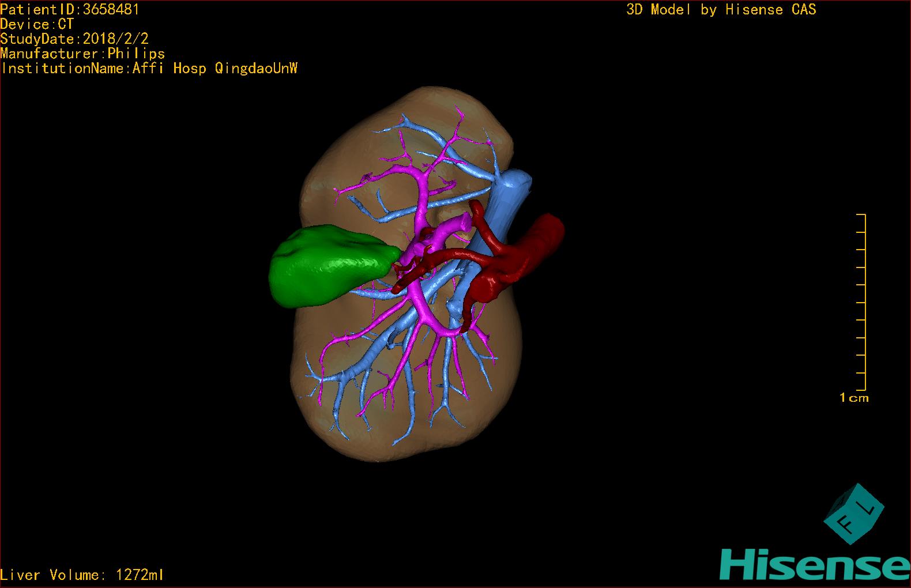Click the InstitutionName overlay text
Image resolution: width=911 pixels, height=588 pixels.
tap(149, 69)
